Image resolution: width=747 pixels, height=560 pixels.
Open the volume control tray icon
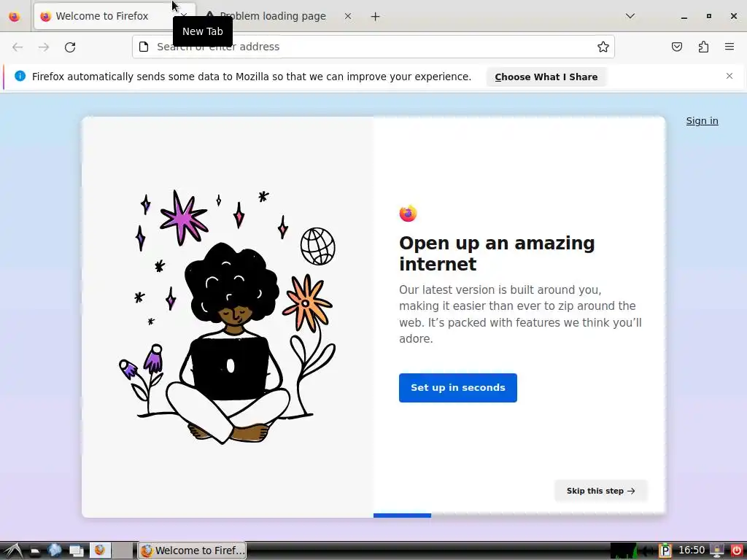(646, 551)
